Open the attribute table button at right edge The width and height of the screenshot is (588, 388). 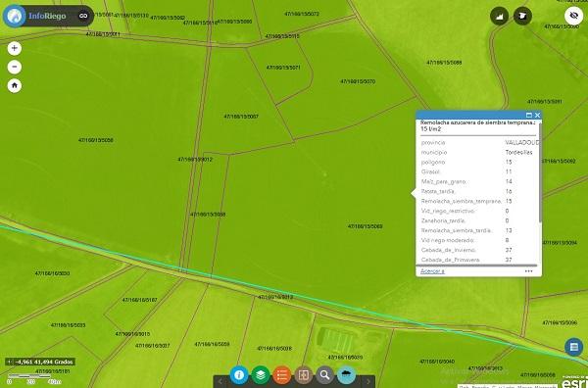pos(573,347)
